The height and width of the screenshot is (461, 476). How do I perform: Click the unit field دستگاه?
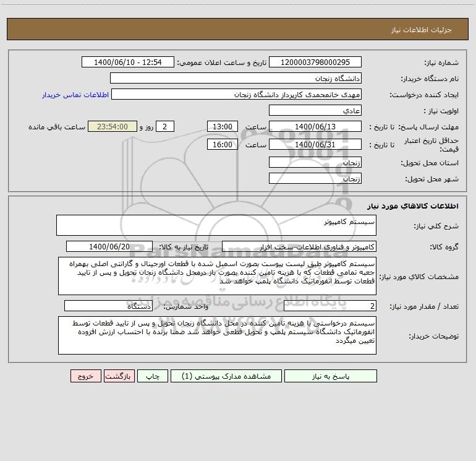coord(108,306)
